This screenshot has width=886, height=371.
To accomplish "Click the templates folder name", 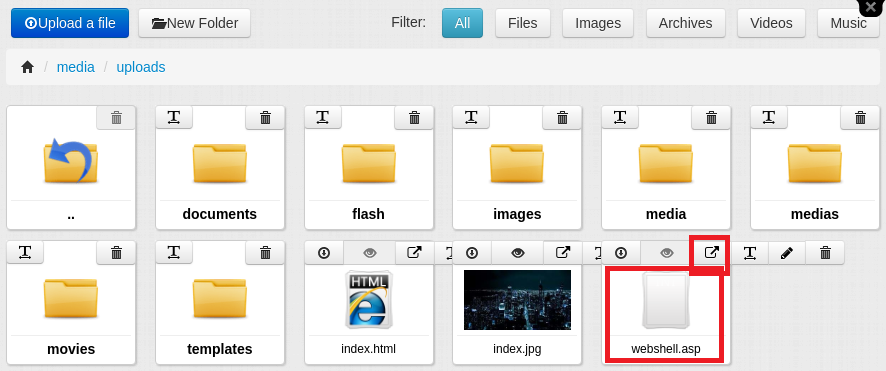I will (220, 350).
